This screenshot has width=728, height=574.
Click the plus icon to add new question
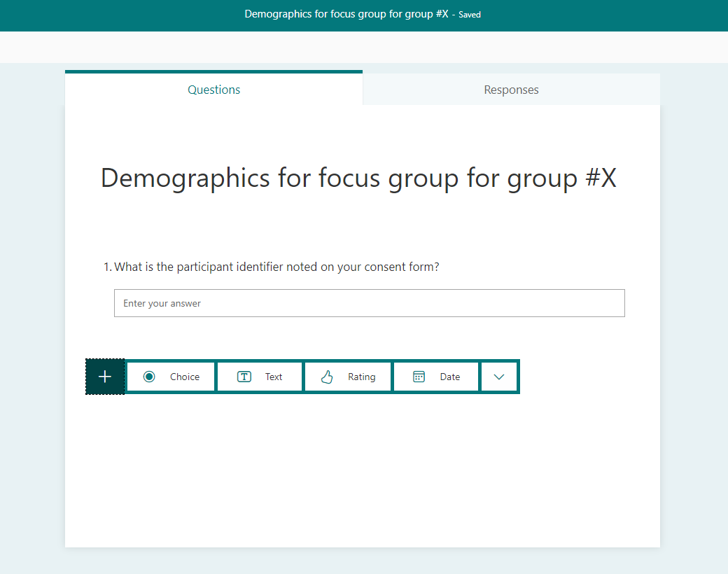(x=105, y=377)
